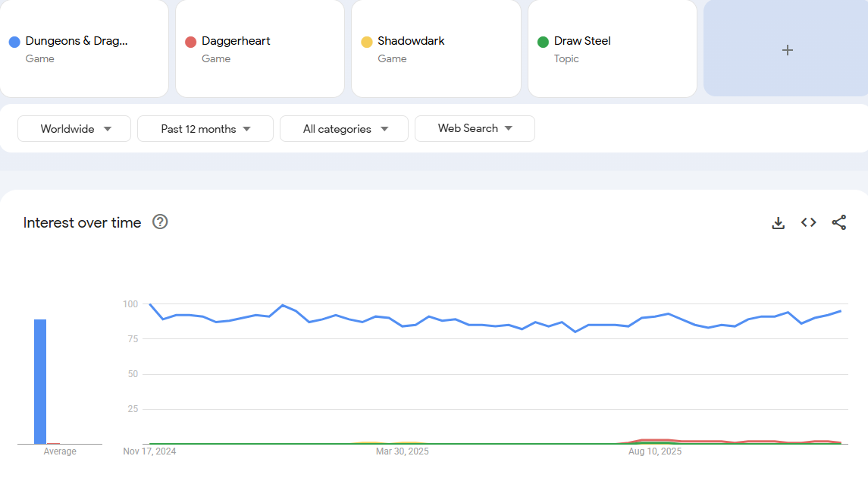The image size is (868, 478).
Task: Click the Aug 10, 2025 axis label
Action: coord(655,451)
